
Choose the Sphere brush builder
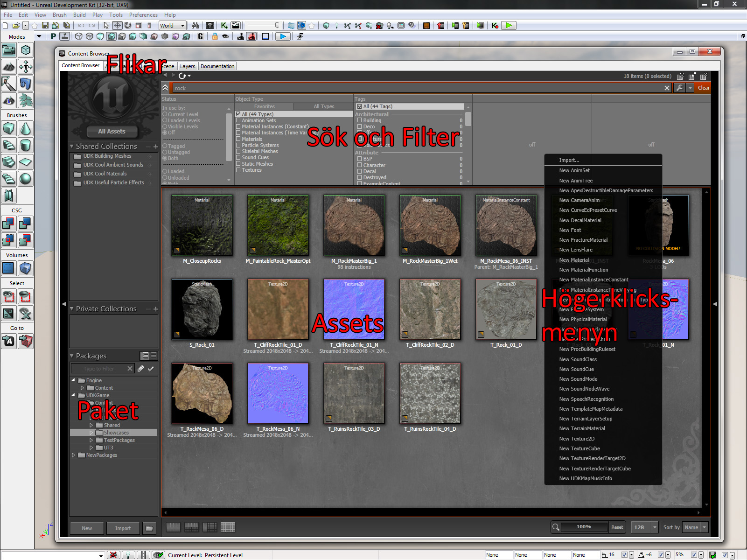pyautogui.click(x=26, y=179)
